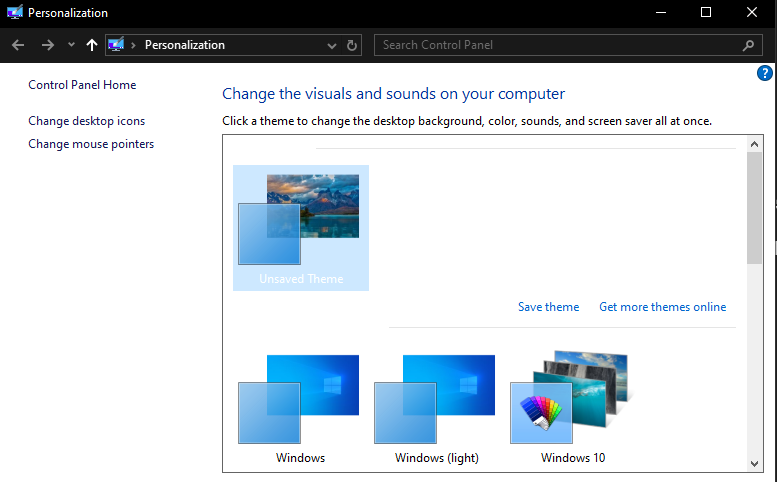Viewport: 777px width, 482px height.
Task: Open Help with the question mark icon
Action: coord(764,73)
